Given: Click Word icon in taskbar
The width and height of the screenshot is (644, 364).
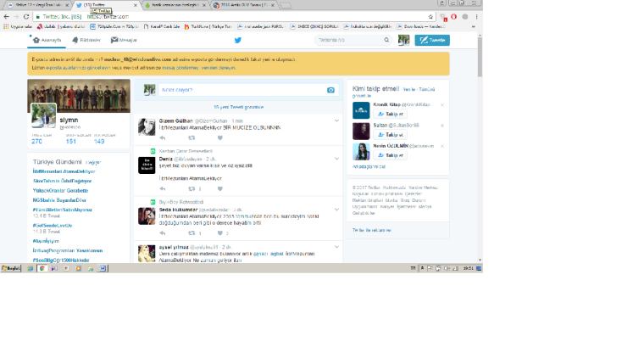Looking at the screenshot, I should (x=103, y=269).
